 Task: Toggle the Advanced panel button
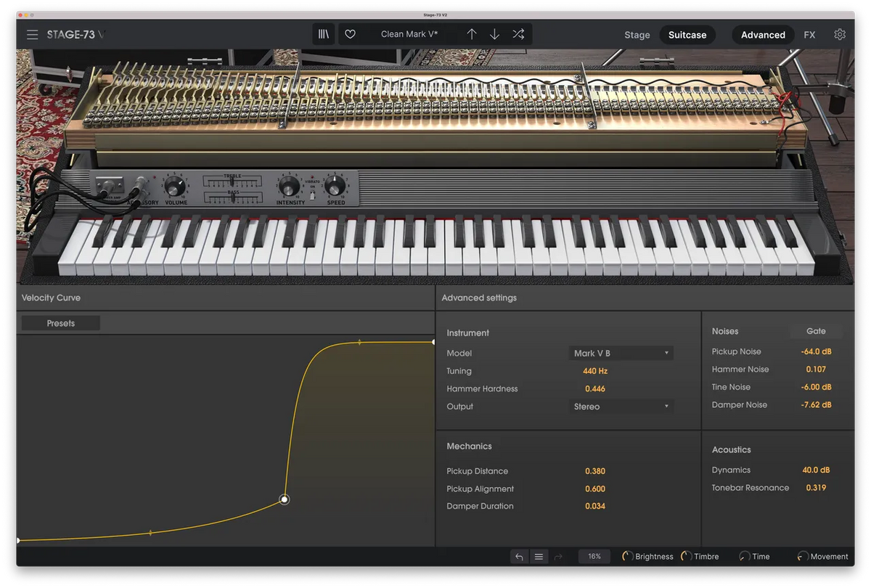(x=763, y=35)
